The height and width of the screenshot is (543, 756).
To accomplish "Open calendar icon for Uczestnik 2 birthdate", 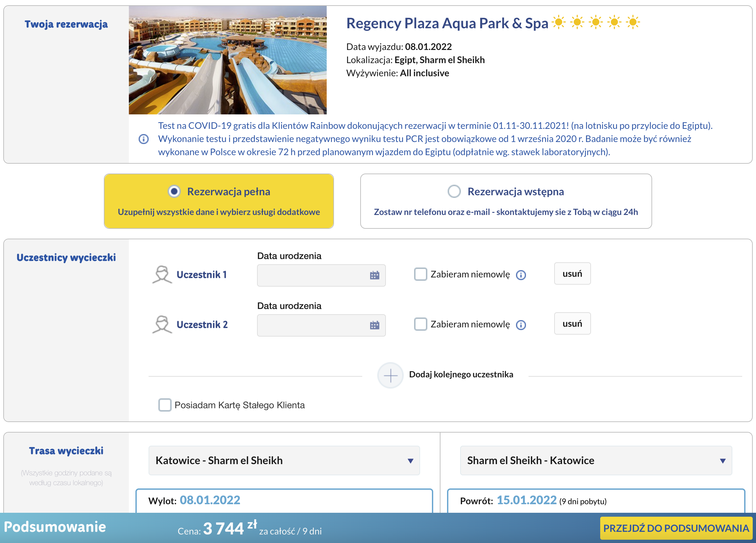I will pyautogui.click(x=374, y=325).
